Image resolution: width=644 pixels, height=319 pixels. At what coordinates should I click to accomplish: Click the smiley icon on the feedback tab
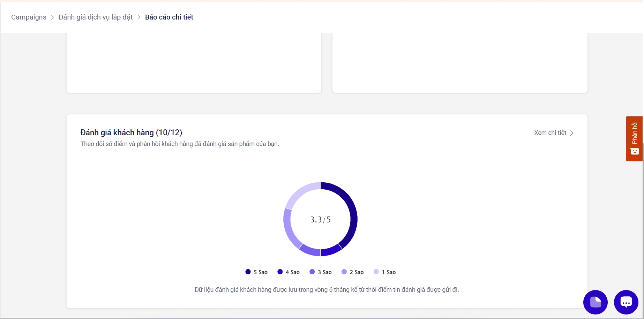pyautogui.click(x=634, y=151)
